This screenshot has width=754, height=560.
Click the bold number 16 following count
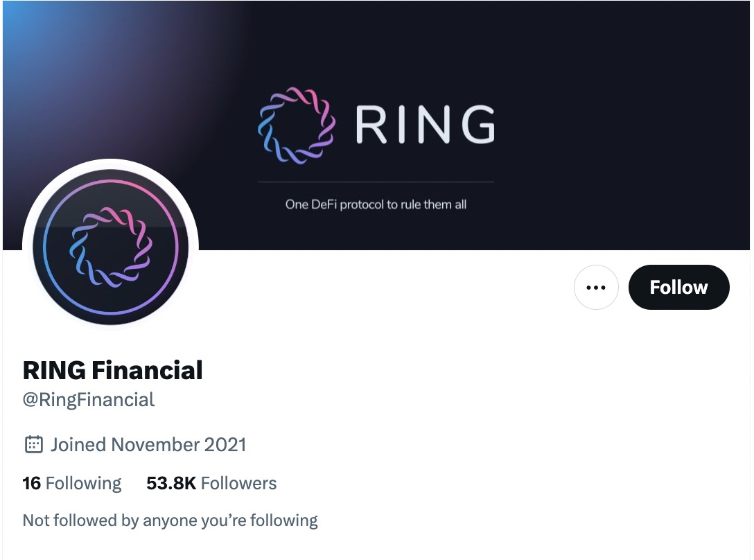tap(32, 483)
